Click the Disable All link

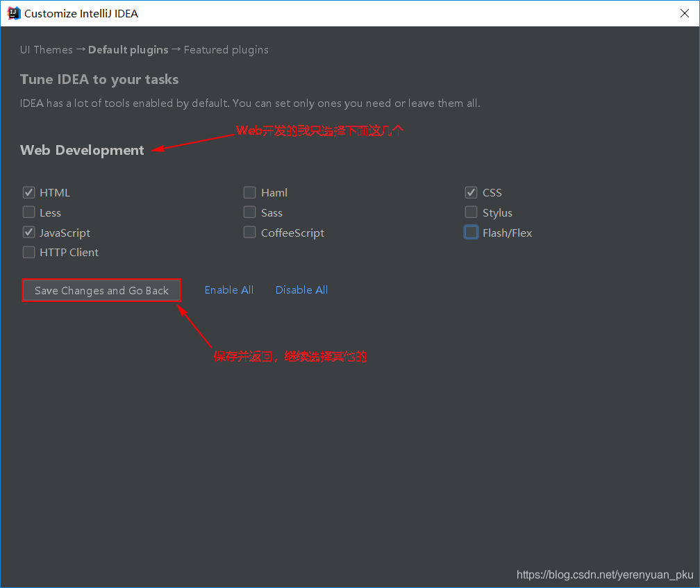pyautogui.click(x=302, y=290)
